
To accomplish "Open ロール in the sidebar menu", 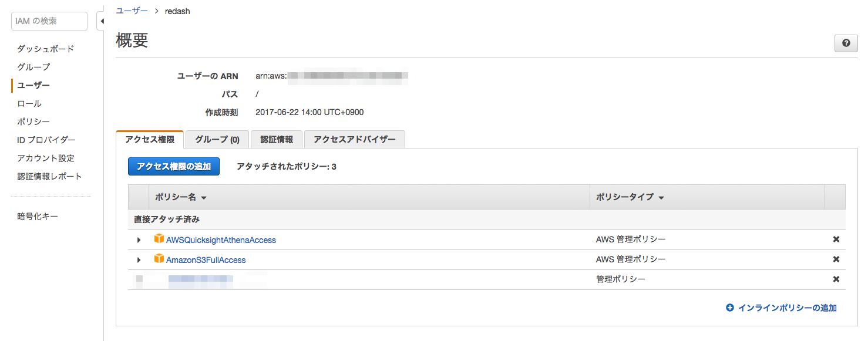I will point(29,103).
